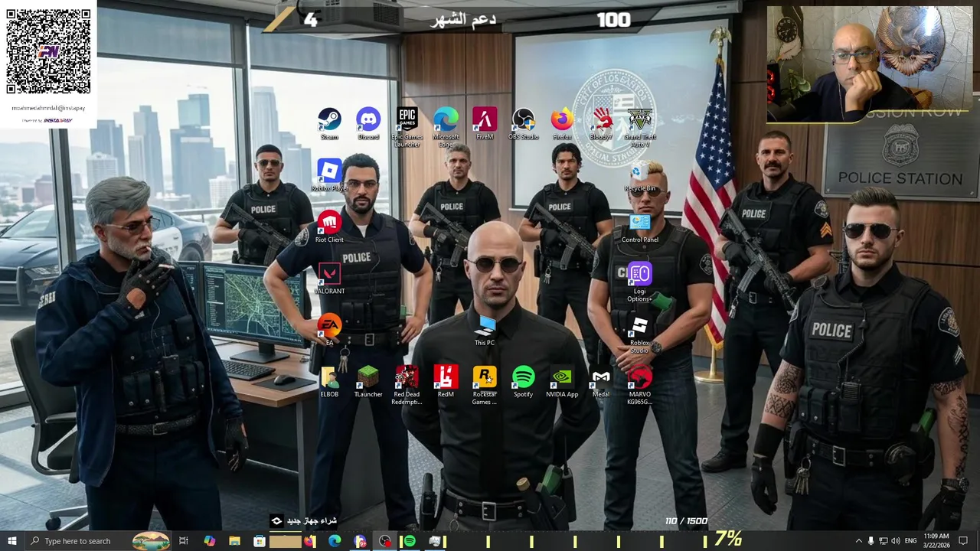980x551 pixels.
Task: Click the Recycle Bin icon
Action: (640, 175)
